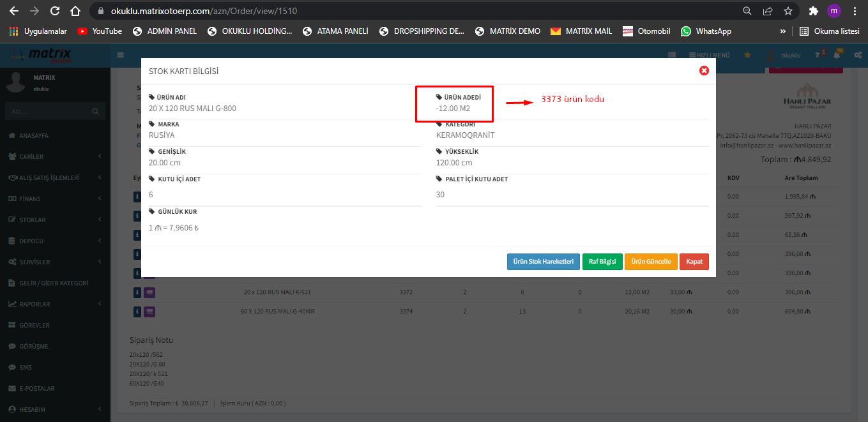Click the red Kapat button
Screen dimensions: 868x422
[694, 262]
